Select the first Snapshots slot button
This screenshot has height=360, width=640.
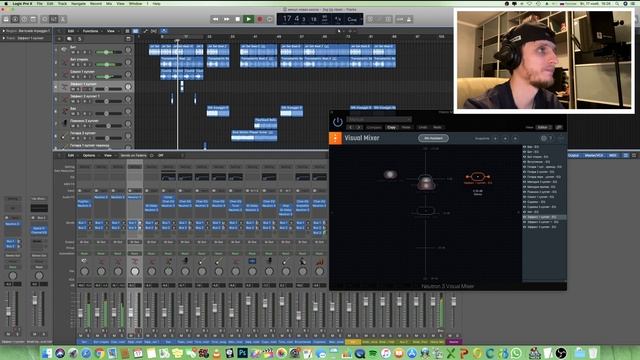(496, 138)
